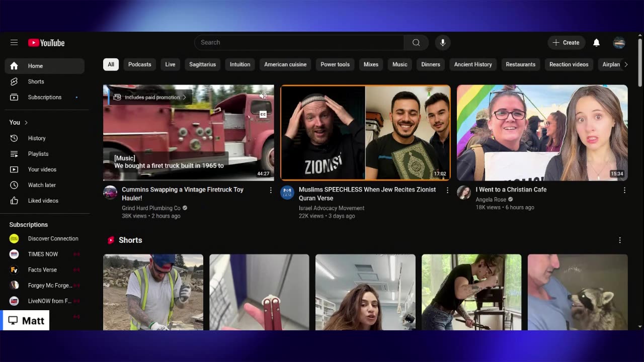Screen dimensions: 644x362
Task: Select the American cuisine chip
Action: coord(285,64)
